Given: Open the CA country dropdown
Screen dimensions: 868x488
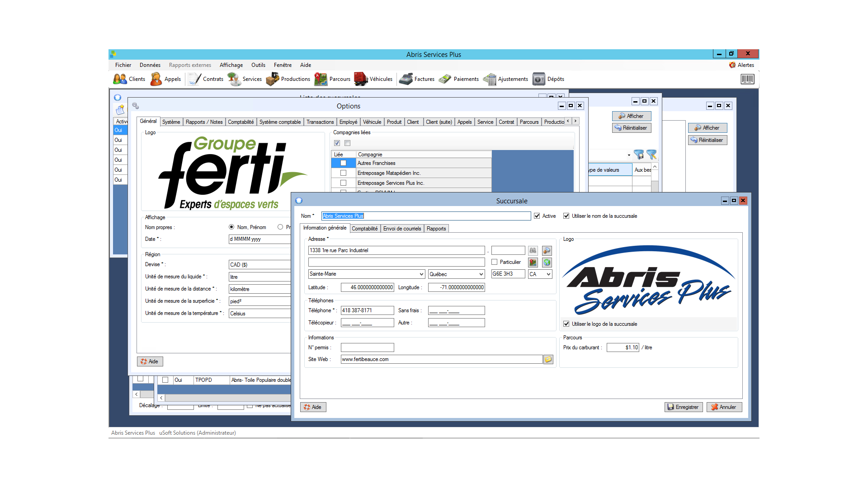Looking at the screenshot, I should [x=548, y=274].
